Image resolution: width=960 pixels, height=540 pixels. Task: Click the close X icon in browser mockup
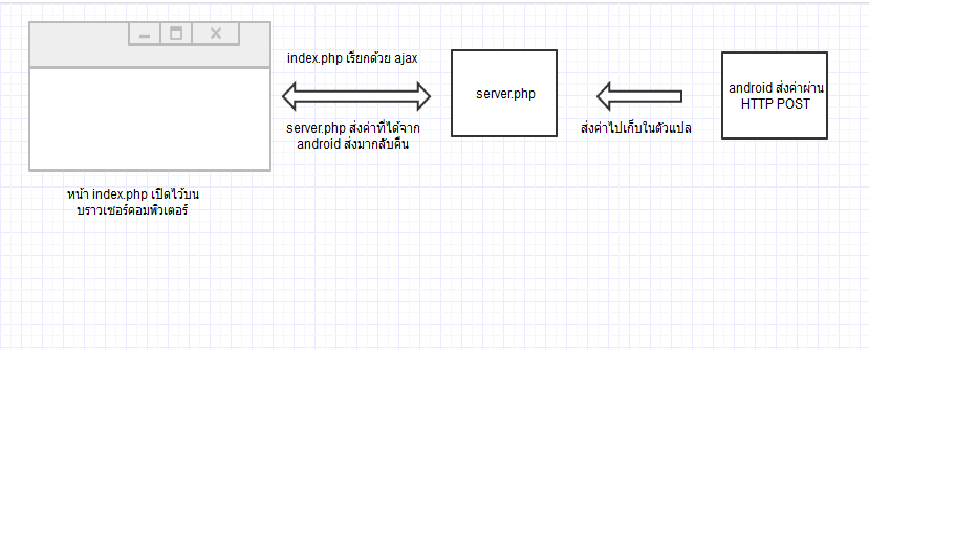tap(216, 34)
